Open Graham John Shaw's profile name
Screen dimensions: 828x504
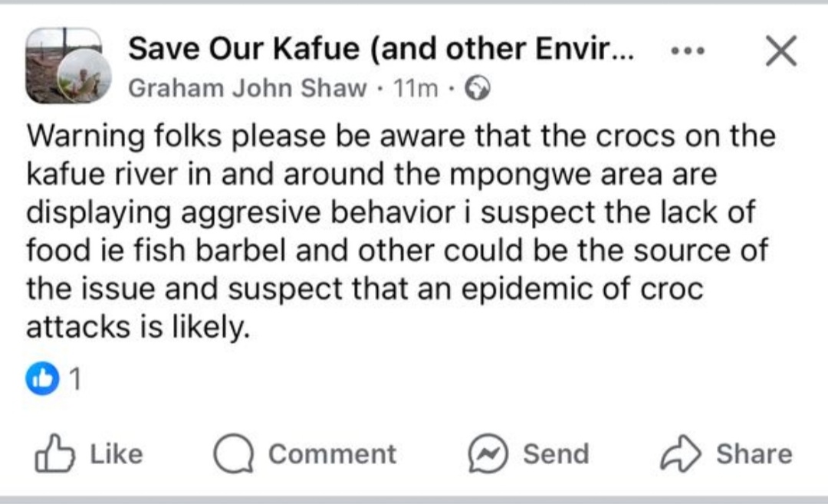(247, 89)
